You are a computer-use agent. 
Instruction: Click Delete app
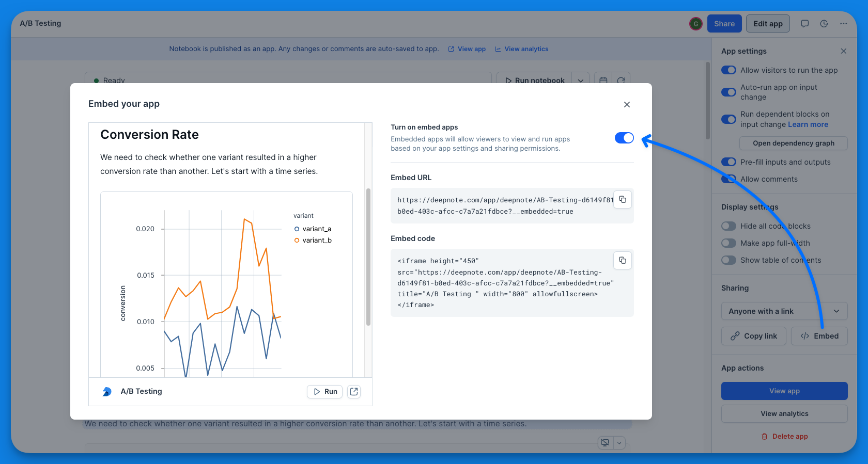click(x=784, y=437)
